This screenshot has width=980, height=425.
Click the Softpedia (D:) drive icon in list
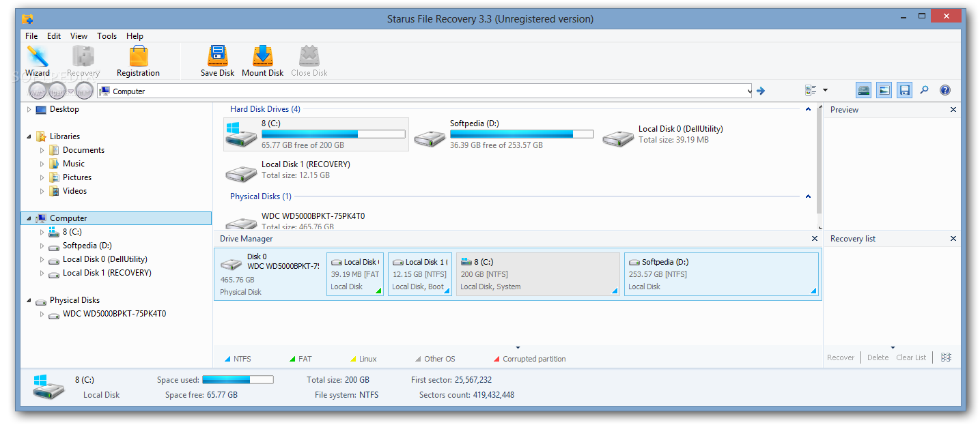[430, 138]
